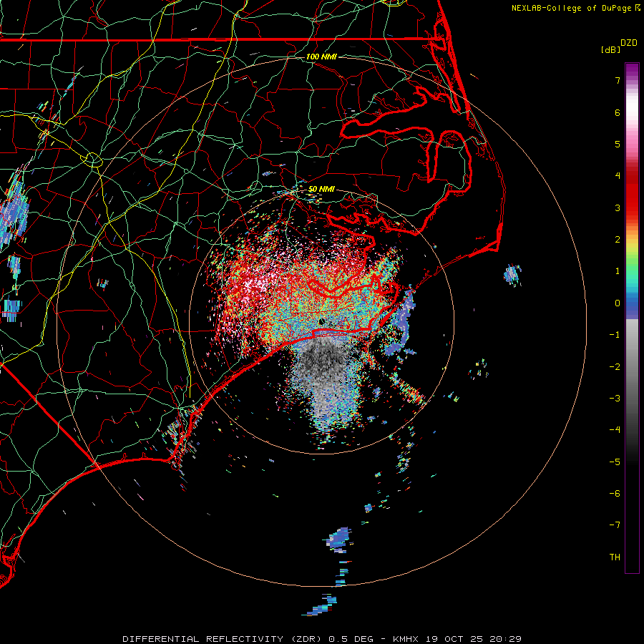Click the "[dB]" unit label
The image size is (644, 644).
[x=611, y=49]
